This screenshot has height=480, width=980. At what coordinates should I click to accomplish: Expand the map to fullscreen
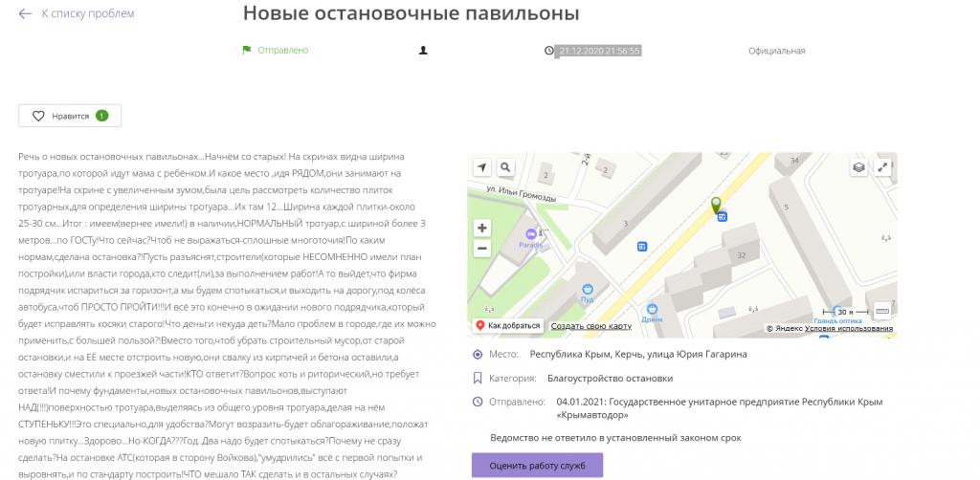pyautogui.click(x=882, y=167)
